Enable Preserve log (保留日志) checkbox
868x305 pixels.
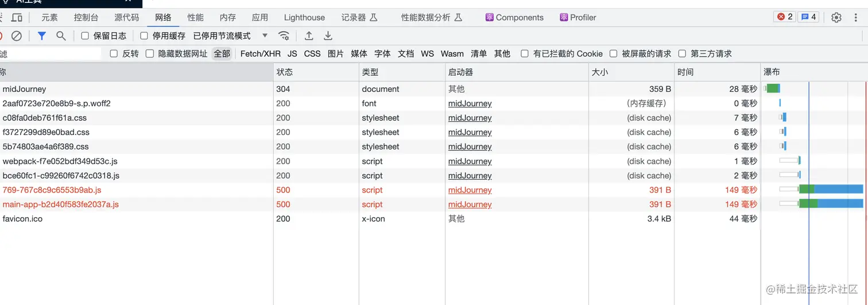(85, 36)
